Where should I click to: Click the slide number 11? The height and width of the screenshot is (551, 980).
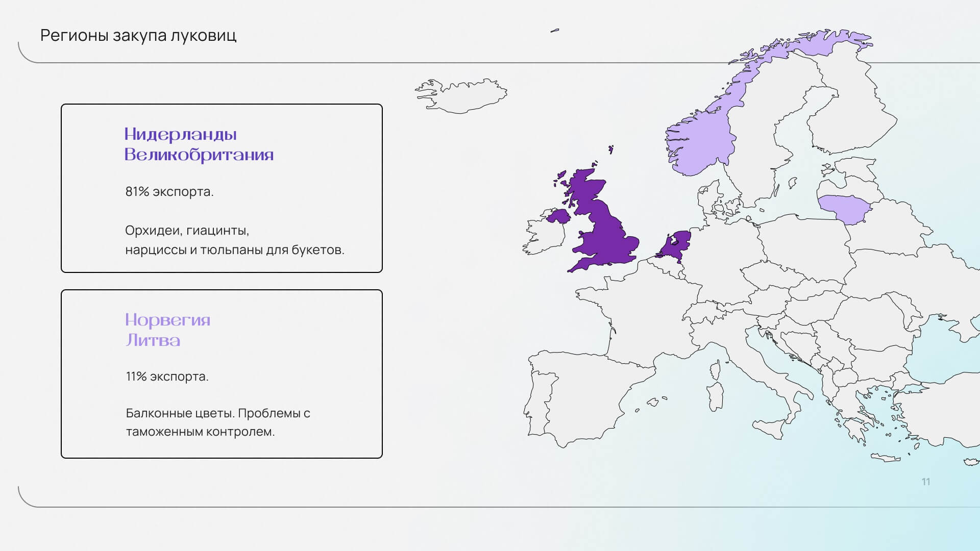pos(926,482)
